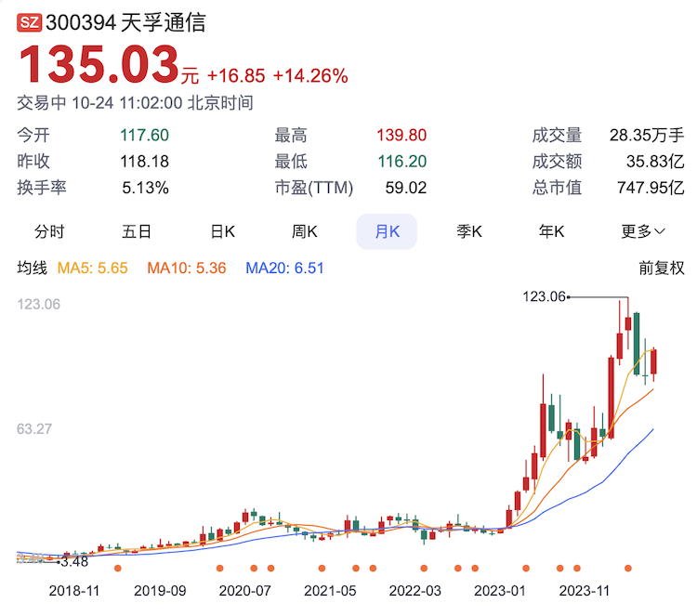This screenshot has height=616, width=697.
Task: Click the 2021-05 date axis label
Action: (x=330, y=591)
